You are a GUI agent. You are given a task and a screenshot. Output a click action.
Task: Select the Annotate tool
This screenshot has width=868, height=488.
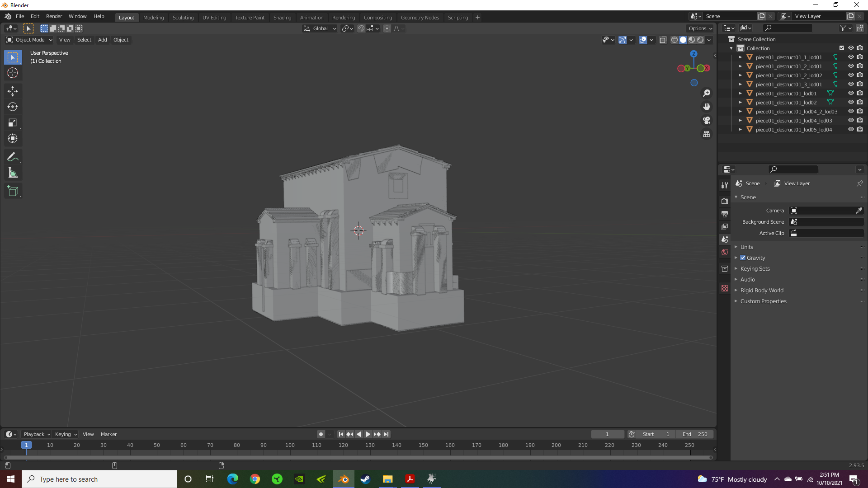click(x=13, y=157)
